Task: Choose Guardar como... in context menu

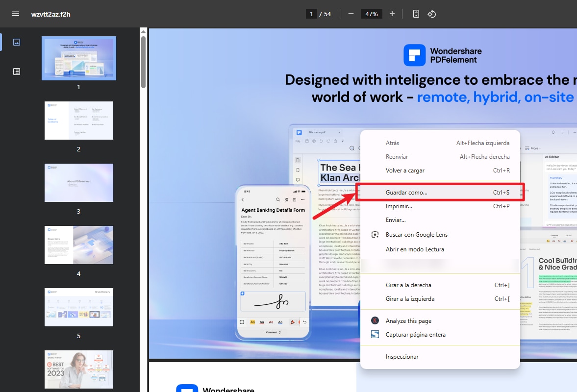Action: click(x=440, y=192)
